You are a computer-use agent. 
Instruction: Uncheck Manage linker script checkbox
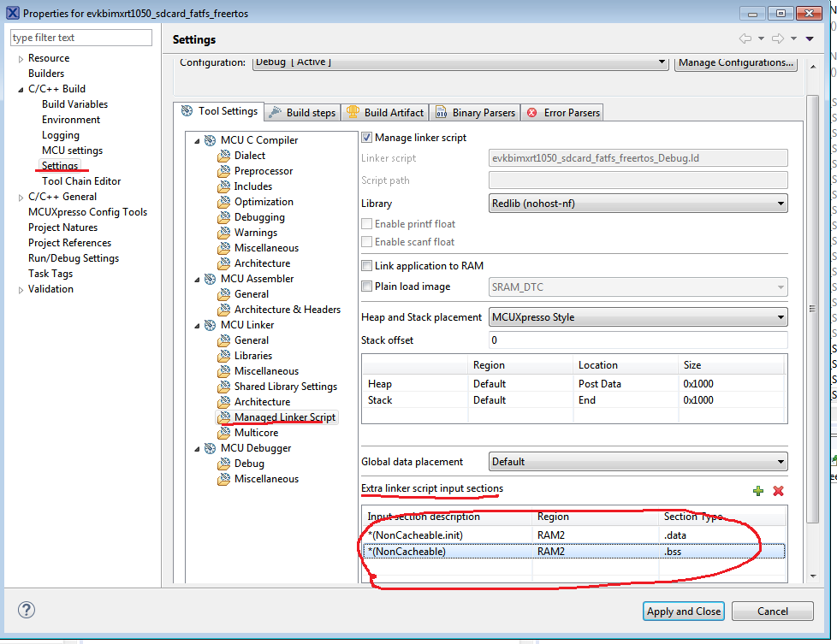366,138
